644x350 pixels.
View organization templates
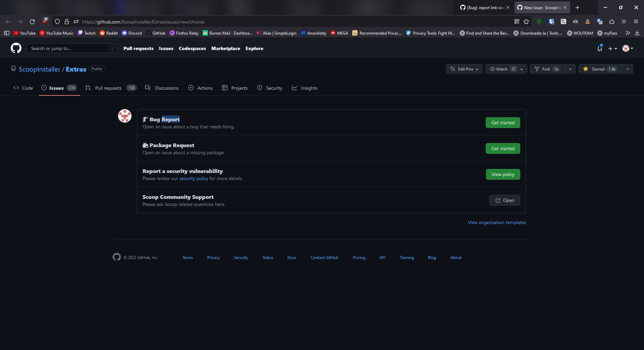coord(496,222)
